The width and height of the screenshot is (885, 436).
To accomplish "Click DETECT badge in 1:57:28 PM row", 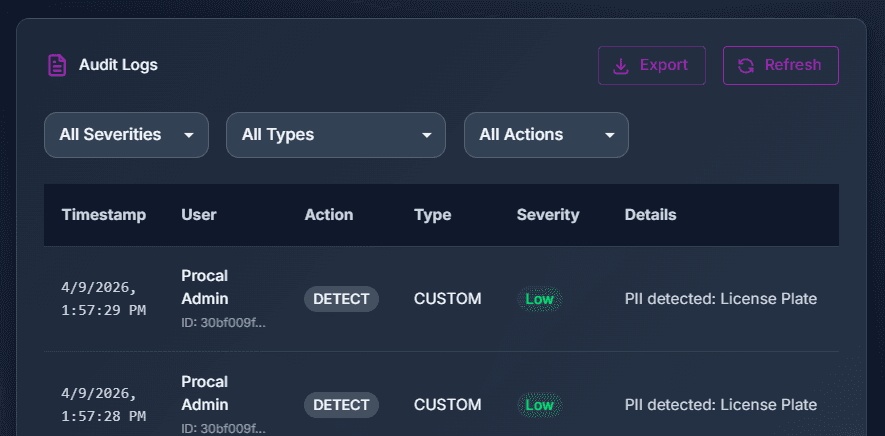I will [341, 405].
